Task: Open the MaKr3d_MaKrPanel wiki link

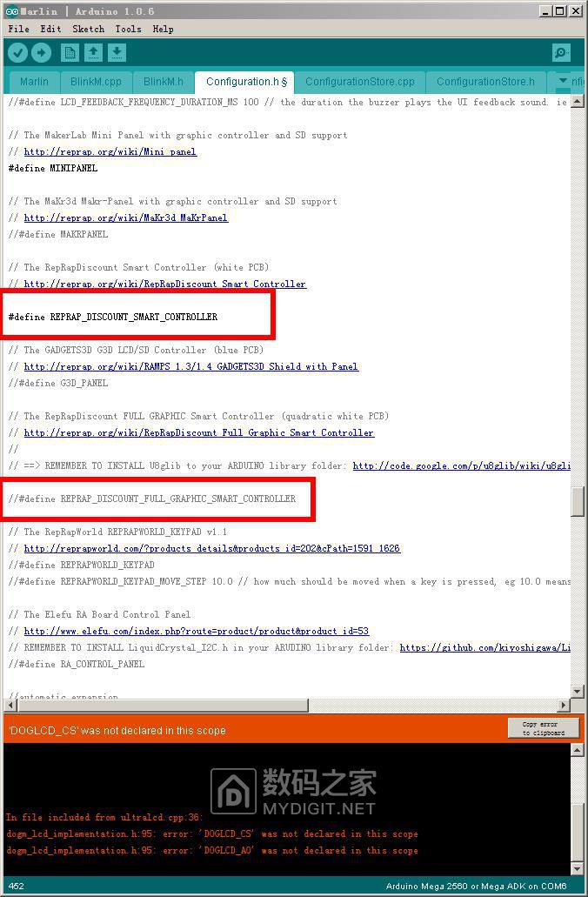Action: (x=126, y=218)
